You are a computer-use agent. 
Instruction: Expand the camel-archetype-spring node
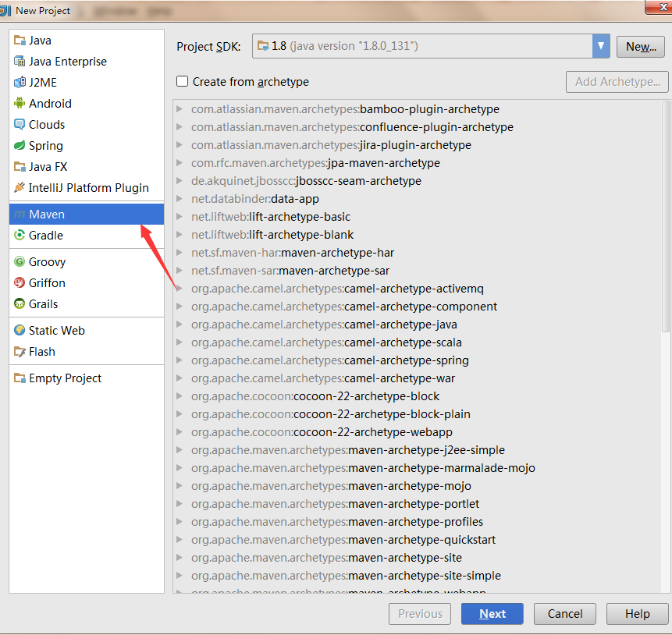click(180, 360)
